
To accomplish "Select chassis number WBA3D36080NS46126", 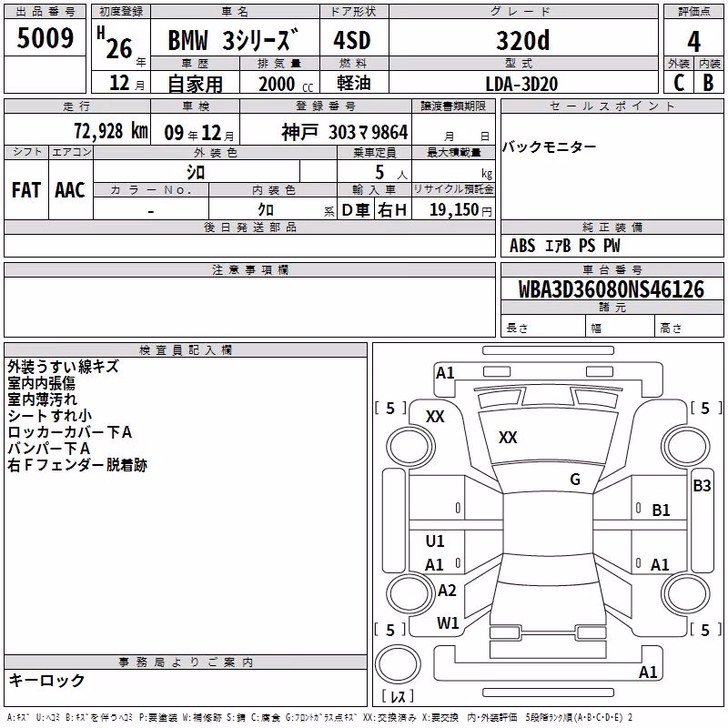I will (612, 289).
